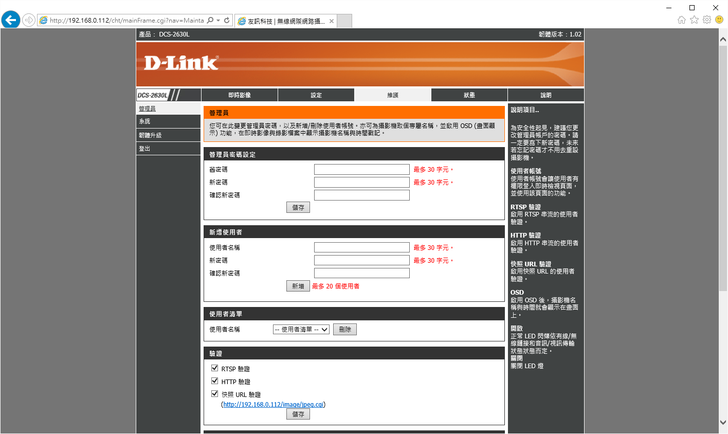
Task: Uncheck the RTSP 驗證 checkbox
Action: pyautogui.click(x=214, y=369)
